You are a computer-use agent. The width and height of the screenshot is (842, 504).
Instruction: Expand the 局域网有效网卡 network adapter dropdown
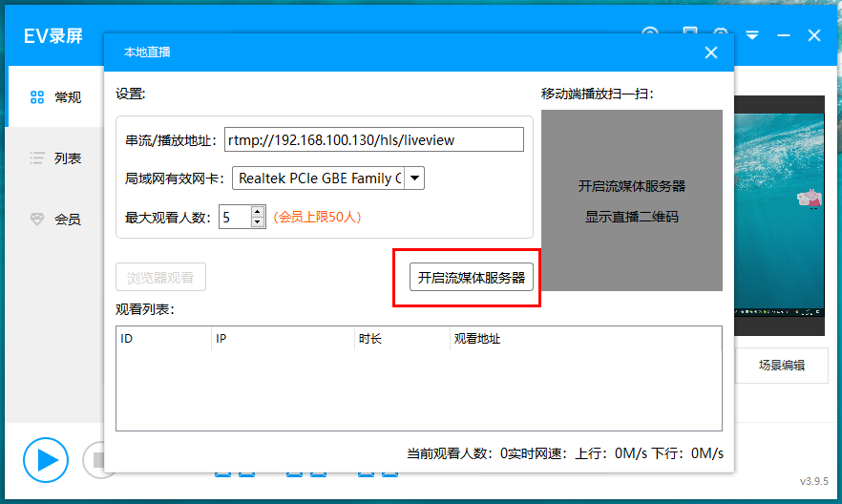tap(414, 178)
